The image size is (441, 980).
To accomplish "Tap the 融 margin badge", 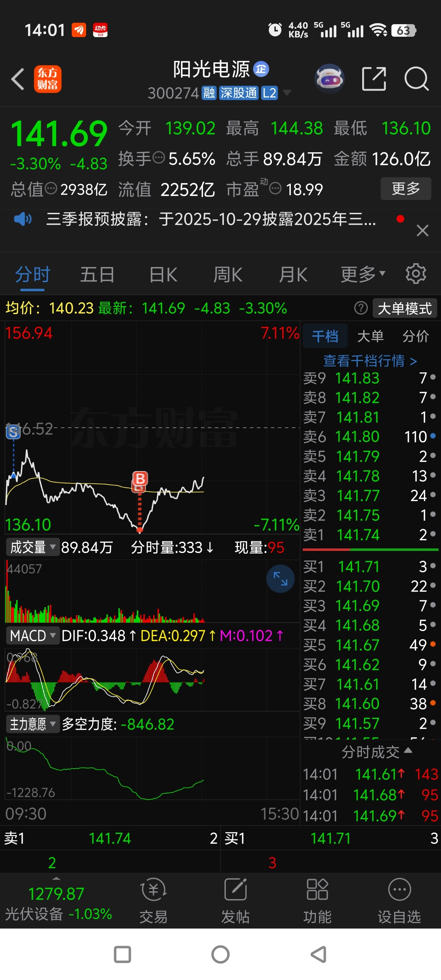I will pyautogui.click(x=209, y=93).
